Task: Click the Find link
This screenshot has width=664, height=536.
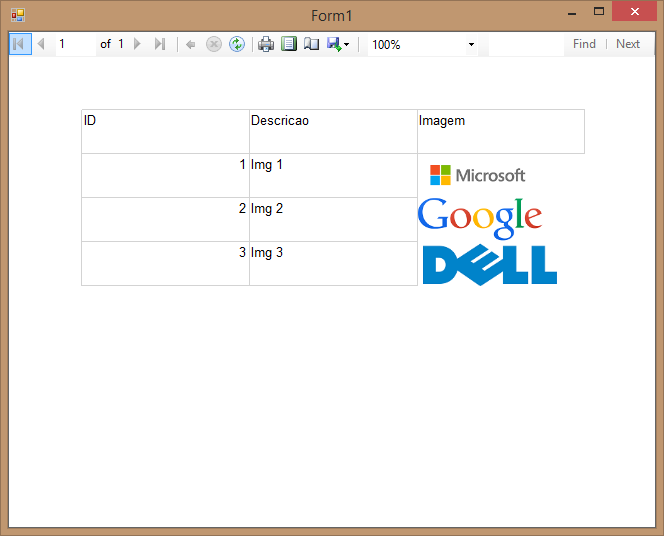Action: pos(584,44)
